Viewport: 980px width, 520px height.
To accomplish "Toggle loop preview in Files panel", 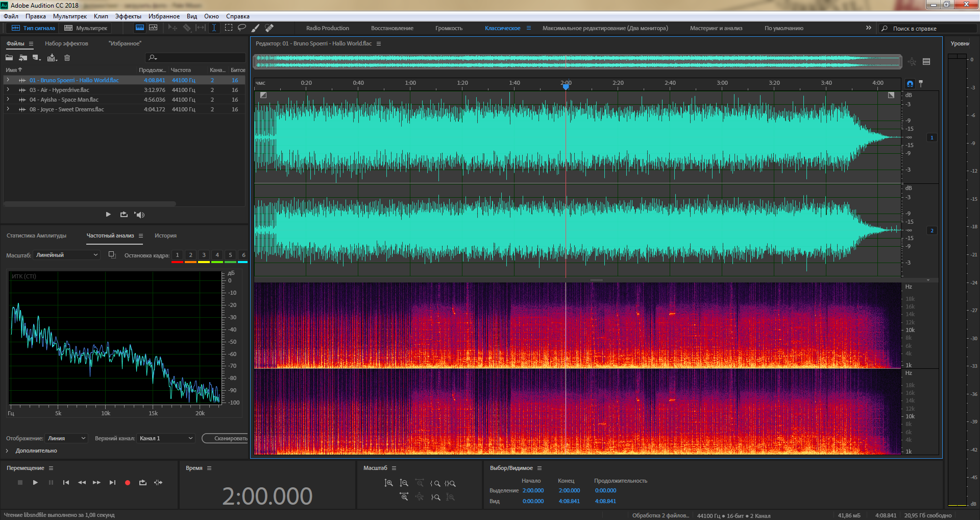I will [124, 215].
